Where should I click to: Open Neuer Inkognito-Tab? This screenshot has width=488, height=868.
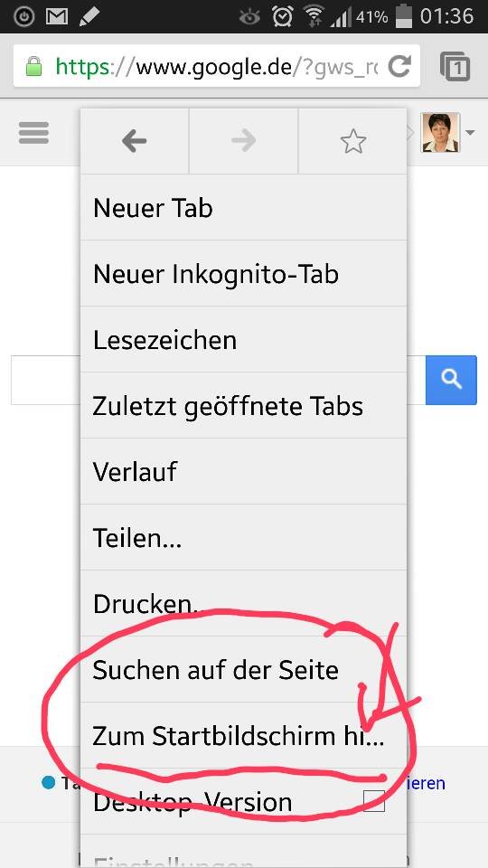(243, 273)
